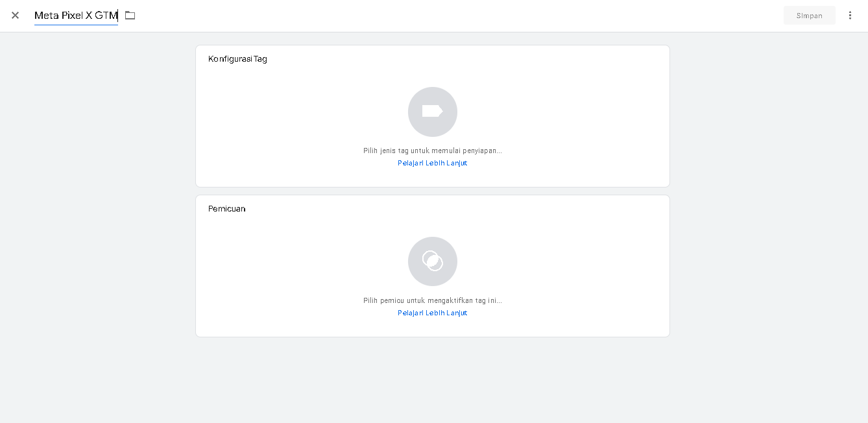Image resolution: width=868 pixels, height=423 pixels.
Task: Click the trigger icon in Pemicuan
Action: click(x=433, y=261)
